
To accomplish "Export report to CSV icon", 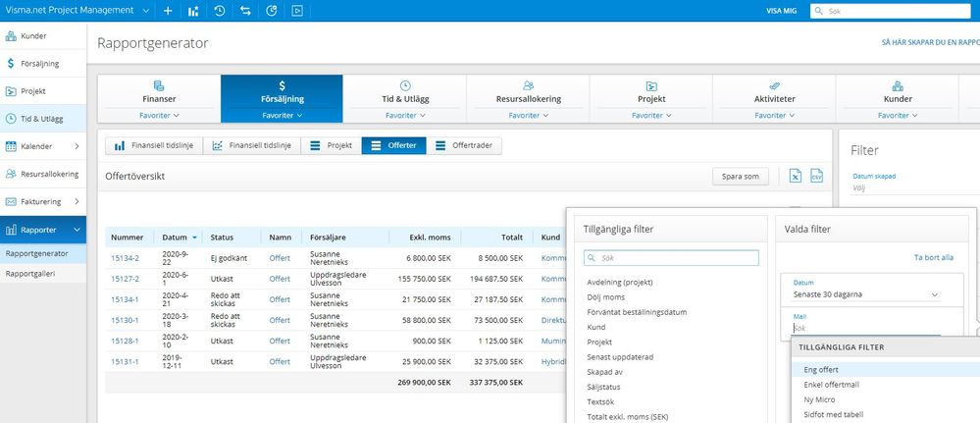I will (x=816, y=177).
